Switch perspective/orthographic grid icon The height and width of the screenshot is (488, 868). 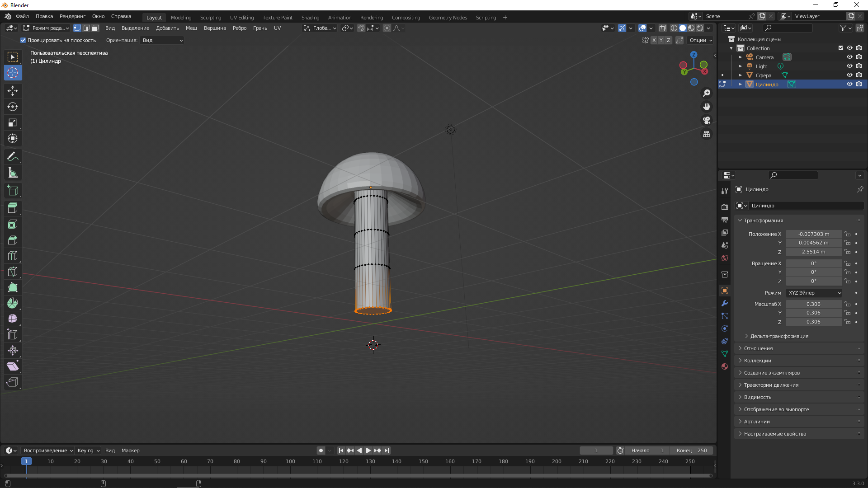click(707, 134)
